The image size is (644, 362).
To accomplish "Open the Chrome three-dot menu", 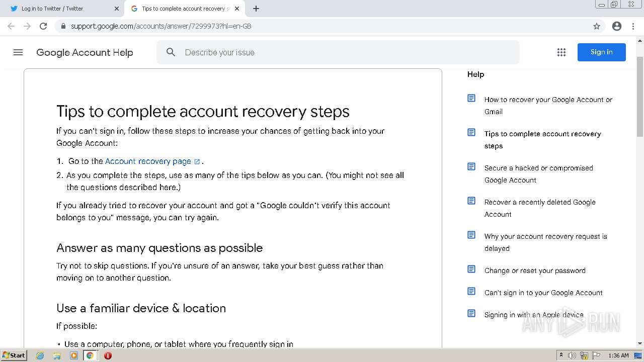I will (633, 26).
